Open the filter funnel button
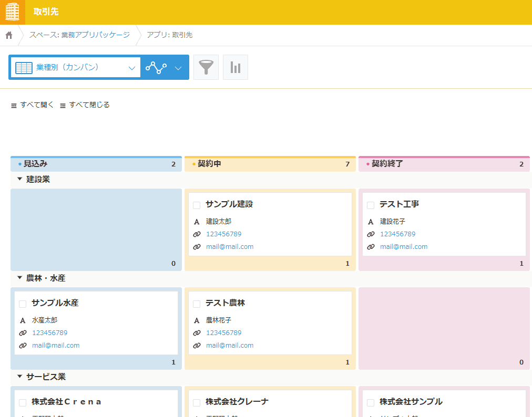Screen dimensions: 532x417 tap(206, 67)
